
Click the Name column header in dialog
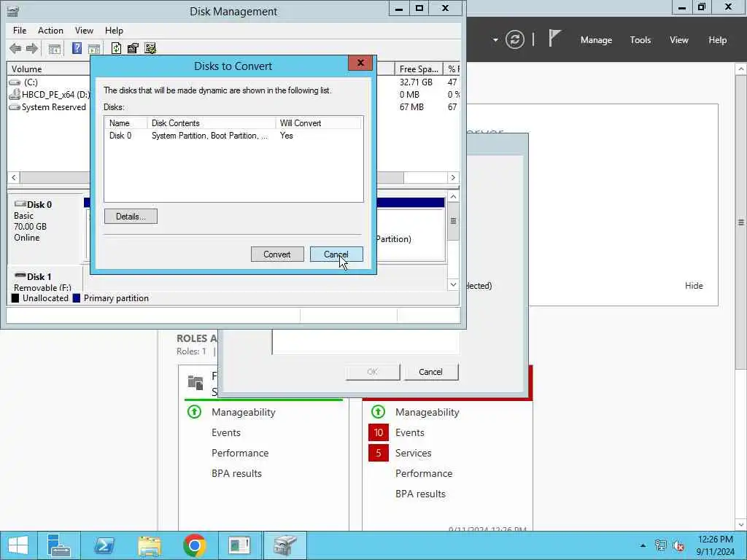pos(125,122)
